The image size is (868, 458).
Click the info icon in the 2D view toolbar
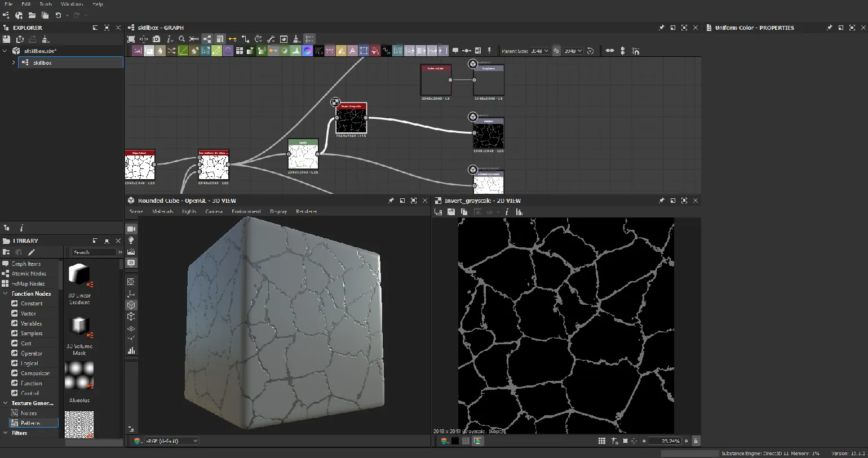(x=507, y=212)
